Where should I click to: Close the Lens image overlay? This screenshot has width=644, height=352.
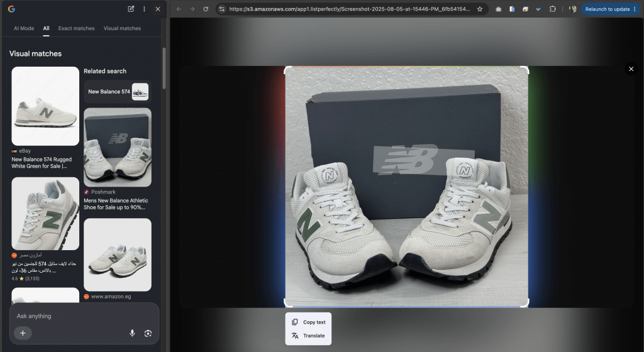631,69
